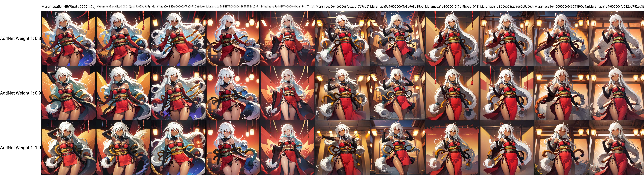Open the Muramasa1e4-000004 image at weight 1.0

tap(616, 148)
